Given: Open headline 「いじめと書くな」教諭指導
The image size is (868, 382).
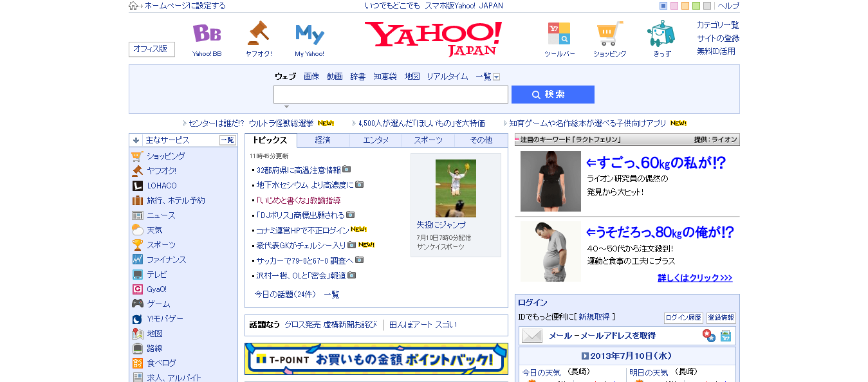Looking at the screenshot, I should pyautogui.click(x=298, y=201).
